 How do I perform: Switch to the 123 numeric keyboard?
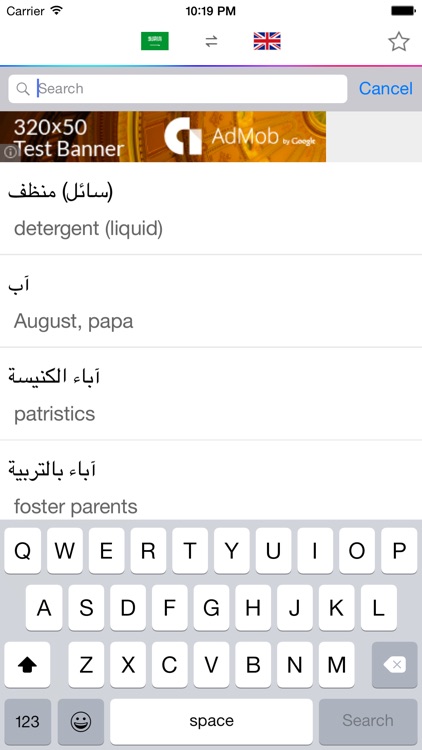coord(27,721)
